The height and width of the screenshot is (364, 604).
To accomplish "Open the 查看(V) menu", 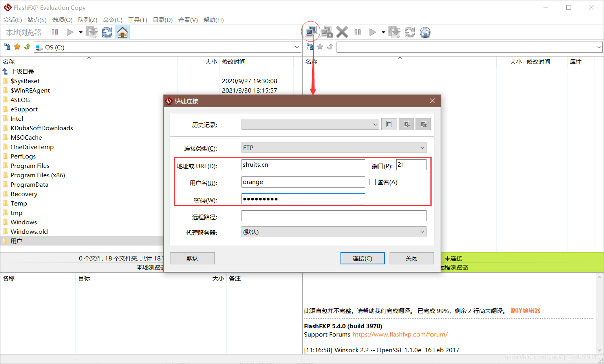I will (188, 20).
